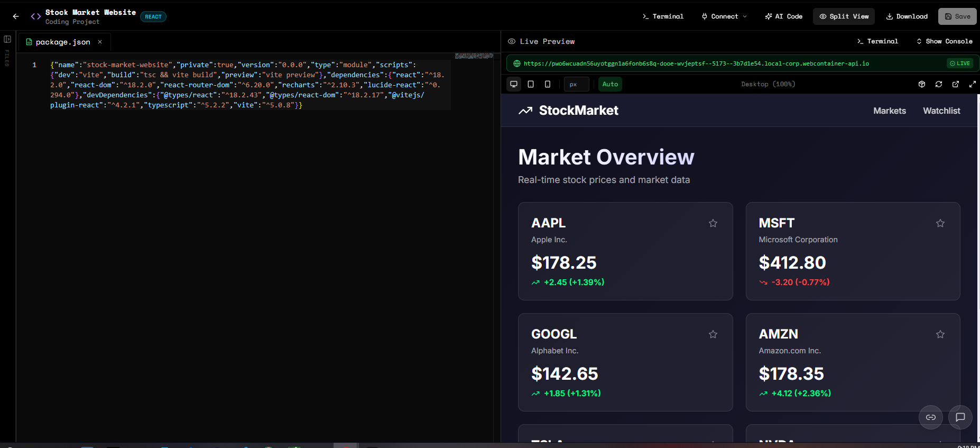Screen dimensions: 980x448
Task: Star GOOGL to add to watchlist
Action: (x=713, y=334)
